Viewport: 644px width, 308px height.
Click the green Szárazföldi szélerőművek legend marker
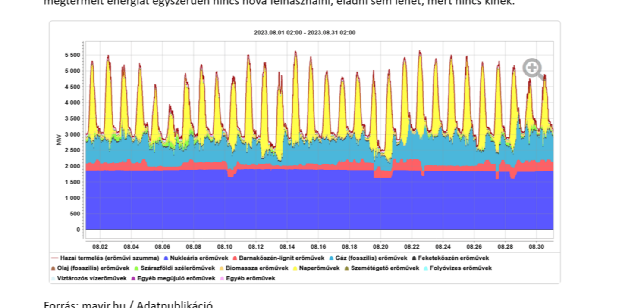click(136, 268)
